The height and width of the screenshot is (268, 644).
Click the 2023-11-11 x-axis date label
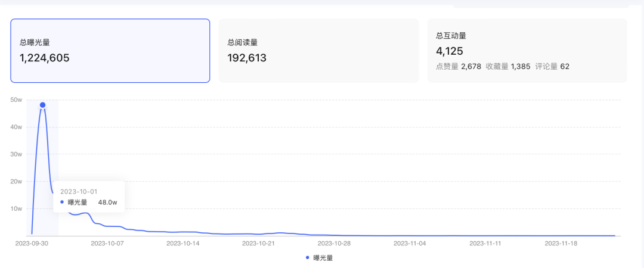click(x=485, y=243)
